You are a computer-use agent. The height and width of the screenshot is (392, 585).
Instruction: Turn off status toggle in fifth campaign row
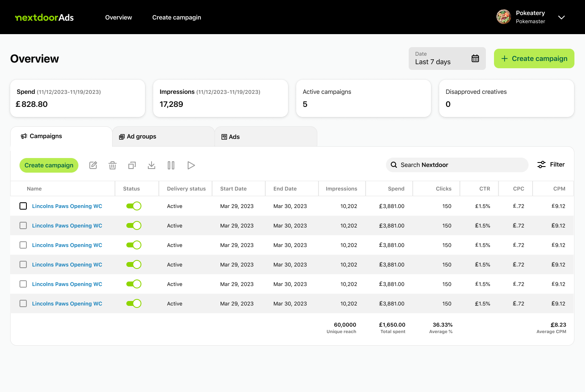(134, 284)
